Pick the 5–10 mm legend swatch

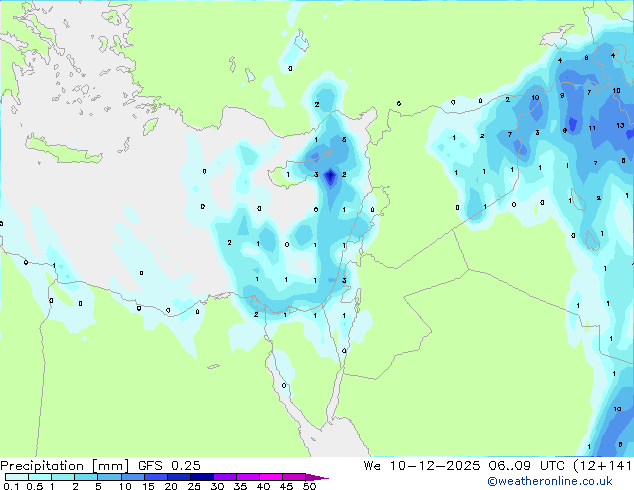(109, 477)
